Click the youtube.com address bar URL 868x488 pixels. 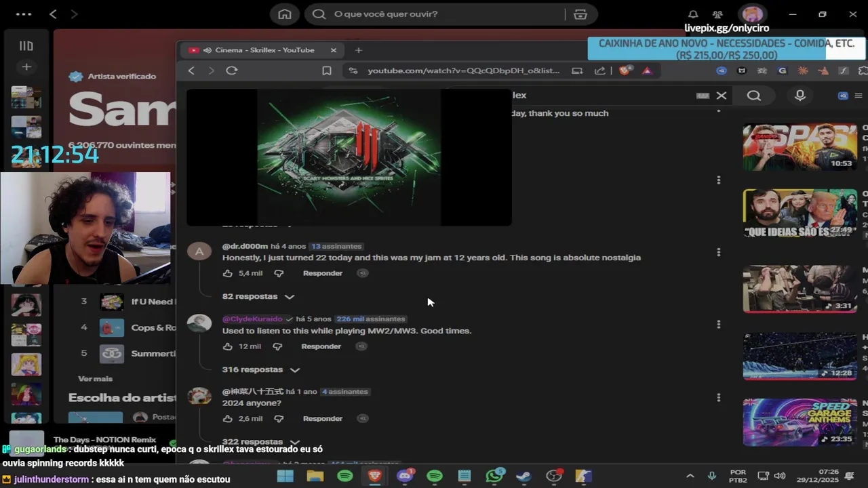point(464,70)
